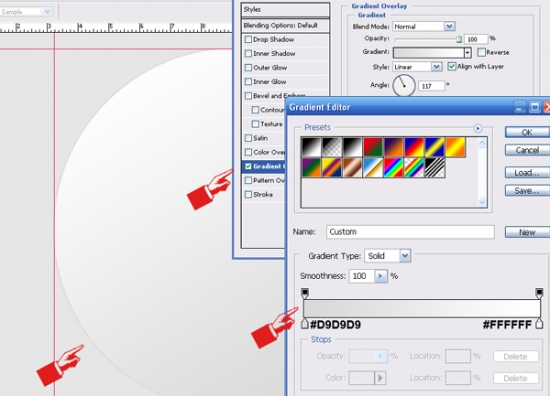Choose the chrome gradient preset
The image size is (550, 396).
click(x=373, y=168)
